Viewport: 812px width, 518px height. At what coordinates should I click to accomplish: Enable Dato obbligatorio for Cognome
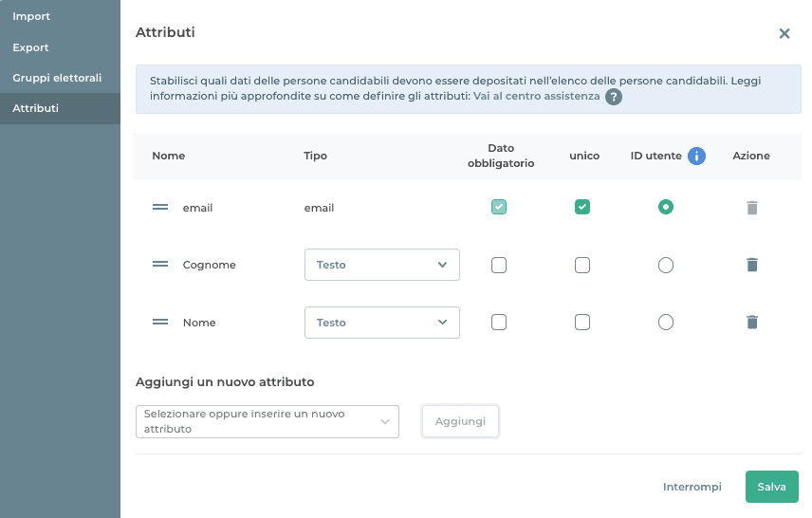click(x=499, y=265)
